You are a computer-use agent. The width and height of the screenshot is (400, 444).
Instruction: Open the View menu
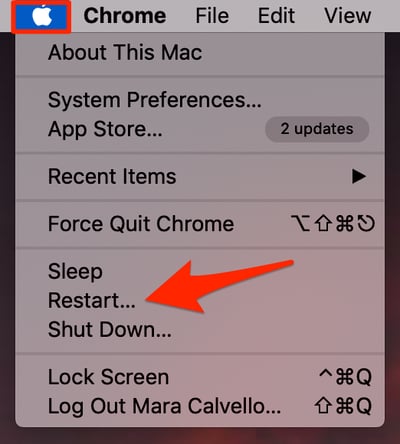pyautogui.click(x=348, y=16)
